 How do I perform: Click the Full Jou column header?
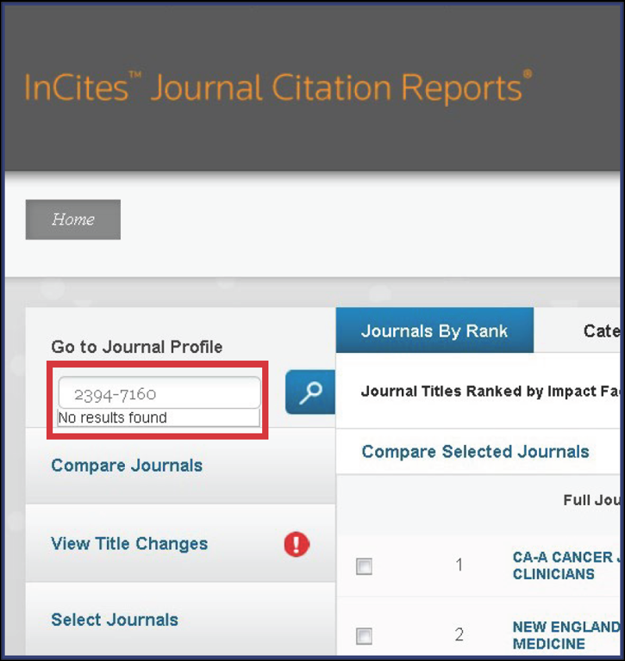click(592, 500)
